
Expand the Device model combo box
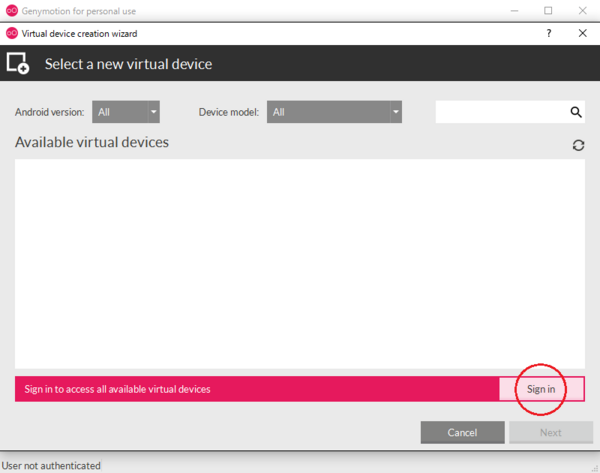coord(333,112)
